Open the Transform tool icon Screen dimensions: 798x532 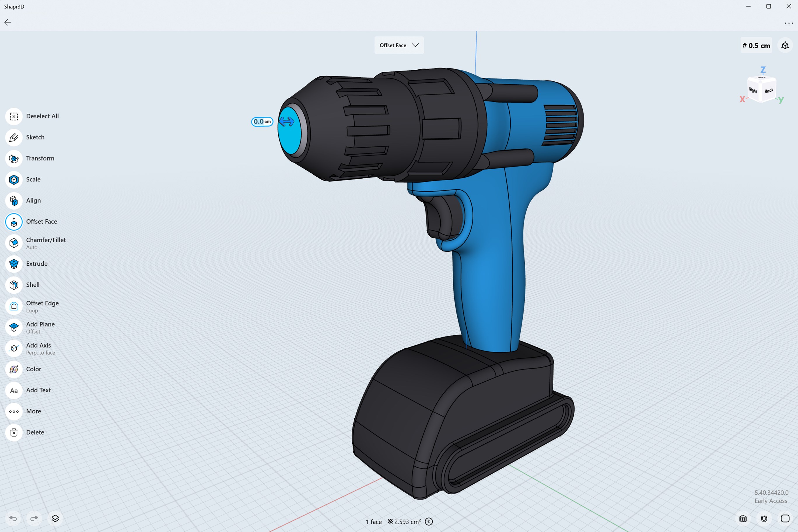(x=14, y=158)
